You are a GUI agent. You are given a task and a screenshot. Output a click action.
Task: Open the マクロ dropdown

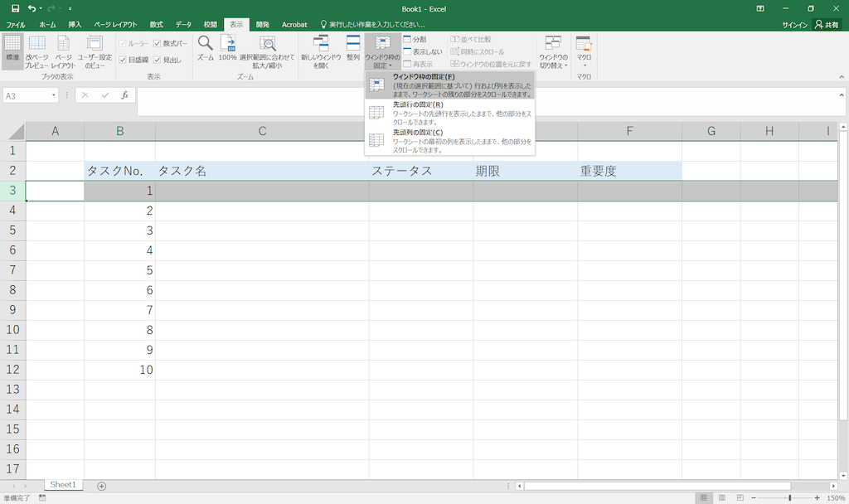click(584, 51)
